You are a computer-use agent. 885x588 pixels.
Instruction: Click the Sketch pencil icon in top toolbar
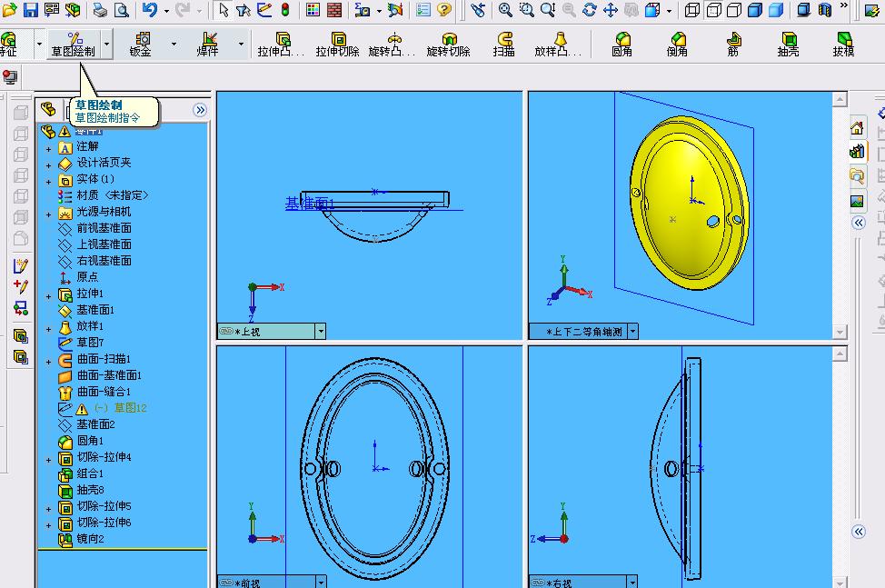264,10
